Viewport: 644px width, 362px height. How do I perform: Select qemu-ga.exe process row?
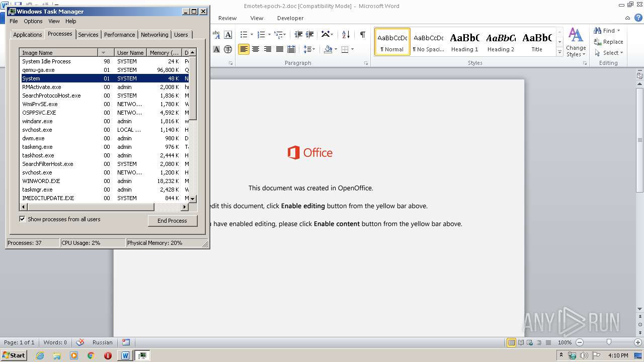point(105,70)
